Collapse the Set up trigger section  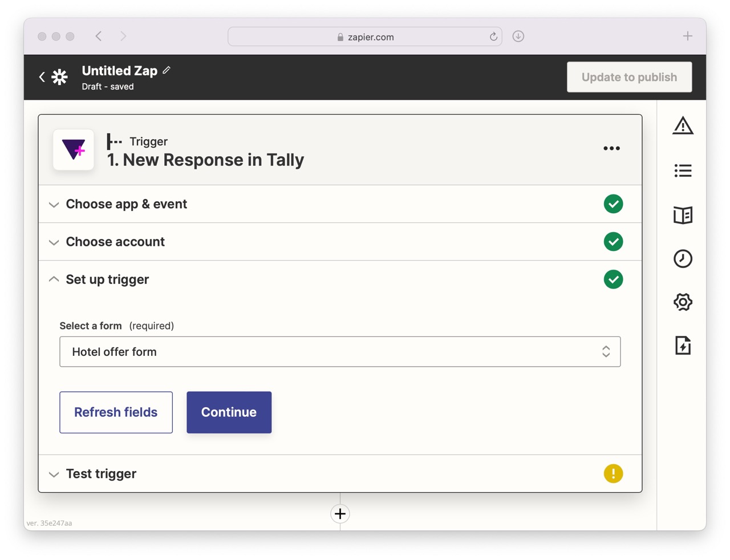[340, 279]
